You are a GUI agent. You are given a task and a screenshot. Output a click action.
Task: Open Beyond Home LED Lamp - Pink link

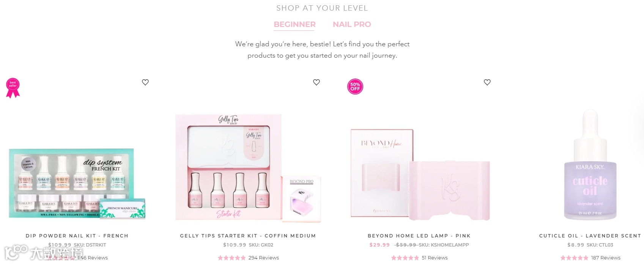[419, 236]
